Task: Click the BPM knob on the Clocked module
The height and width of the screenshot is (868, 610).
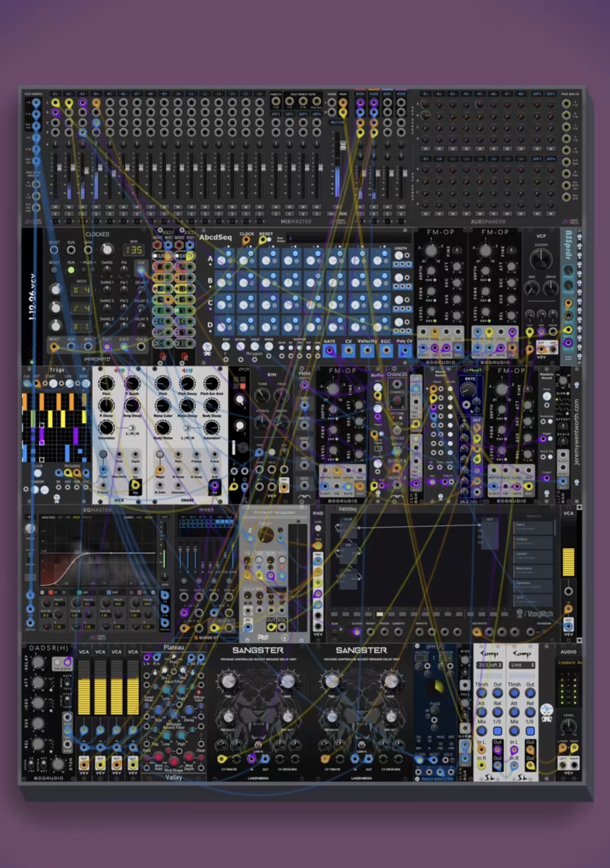Action: pos(107,249)
